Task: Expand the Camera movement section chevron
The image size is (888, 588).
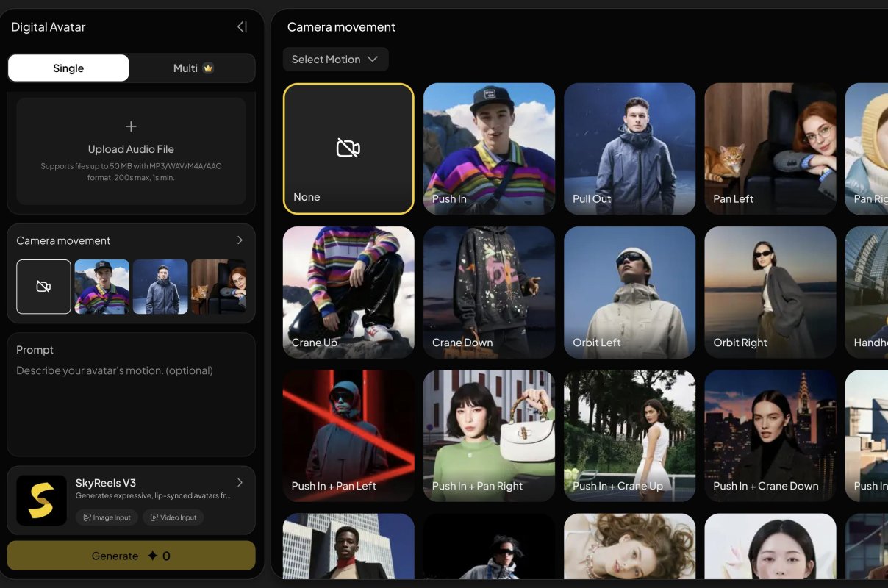Action: click(239, 240)
